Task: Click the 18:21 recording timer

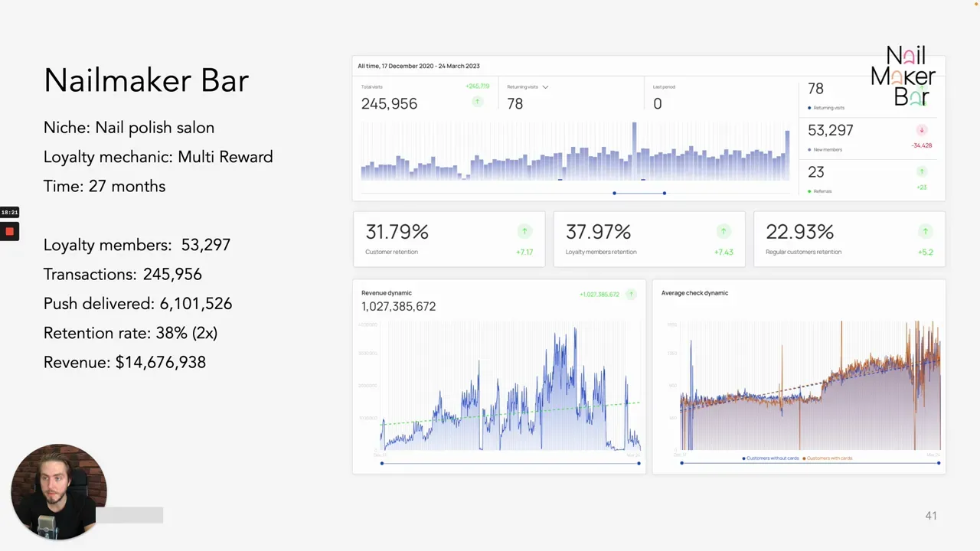Action: tap(9, 212)
